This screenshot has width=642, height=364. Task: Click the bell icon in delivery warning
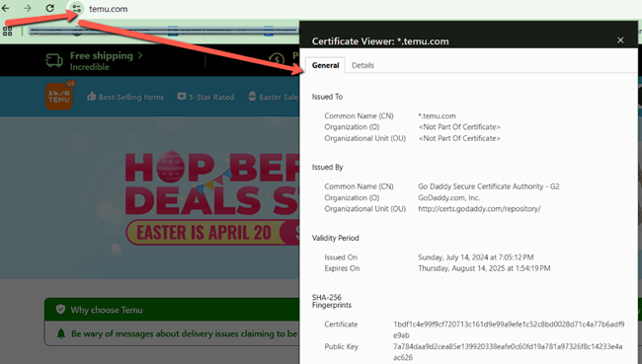click(61, 333)
